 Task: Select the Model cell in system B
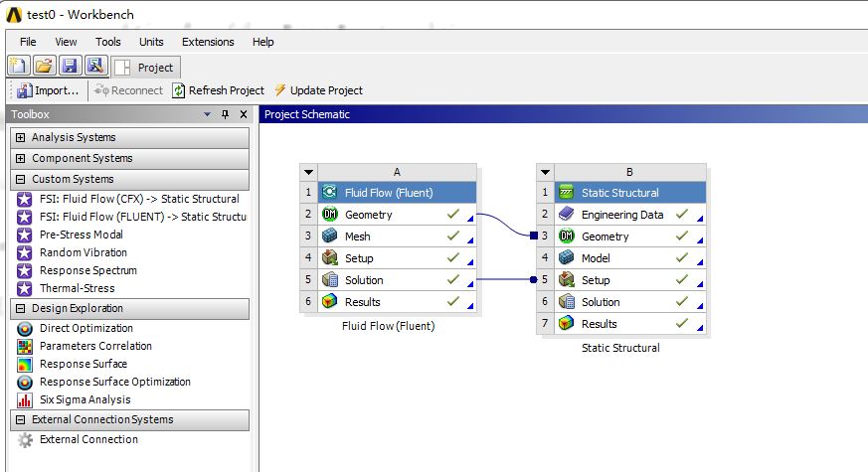point(630,257)
